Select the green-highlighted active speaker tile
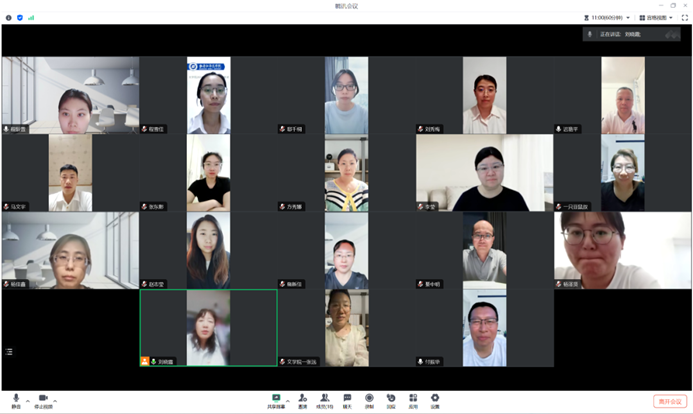 pyautogui.click(x=208, y=328)
